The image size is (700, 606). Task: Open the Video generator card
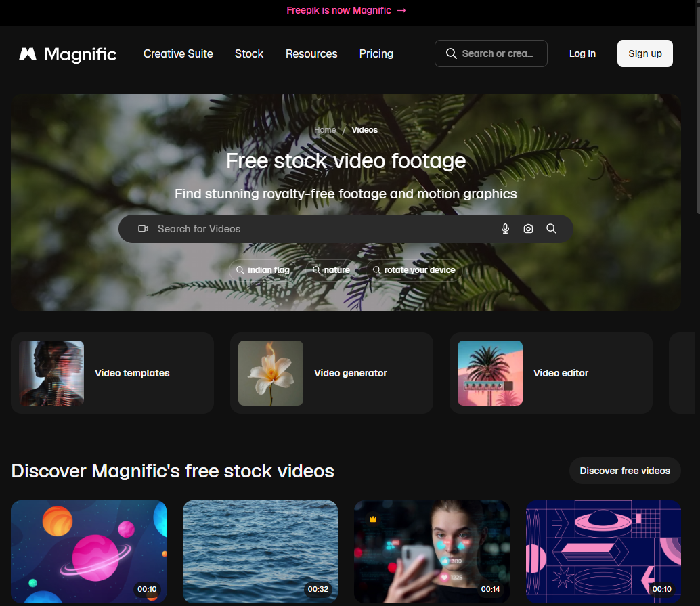[332, 373]
